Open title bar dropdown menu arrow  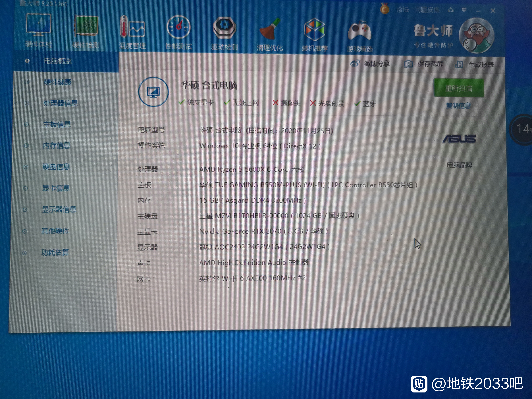click(464, 10)
